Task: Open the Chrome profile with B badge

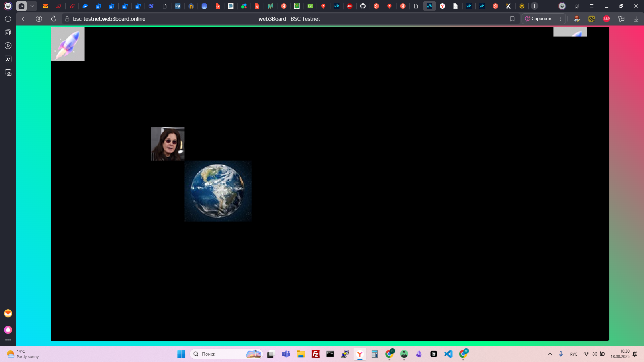Action: pyautogui.click(x=389, y=354)
